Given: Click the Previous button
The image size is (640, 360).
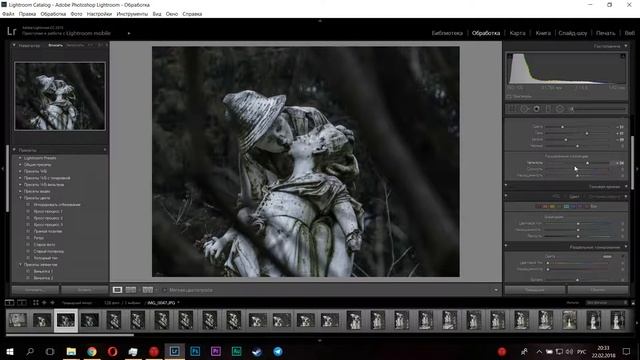Looking at the screenshot, I should (535, 290).
